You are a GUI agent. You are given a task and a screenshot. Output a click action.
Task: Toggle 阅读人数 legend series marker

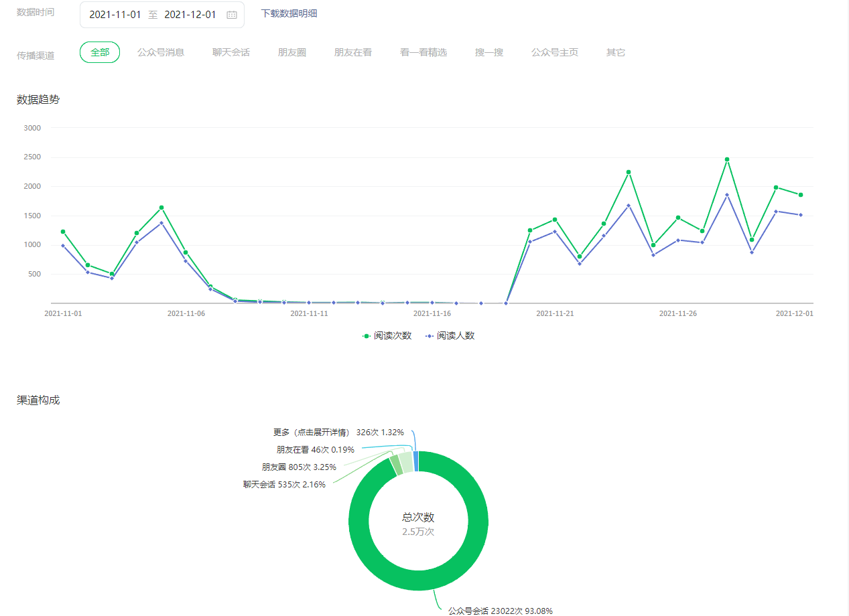(429, 335)
